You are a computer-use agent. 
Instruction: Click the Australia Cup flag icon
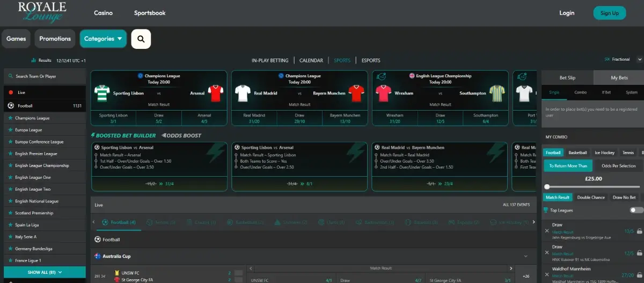coord(98,256)
